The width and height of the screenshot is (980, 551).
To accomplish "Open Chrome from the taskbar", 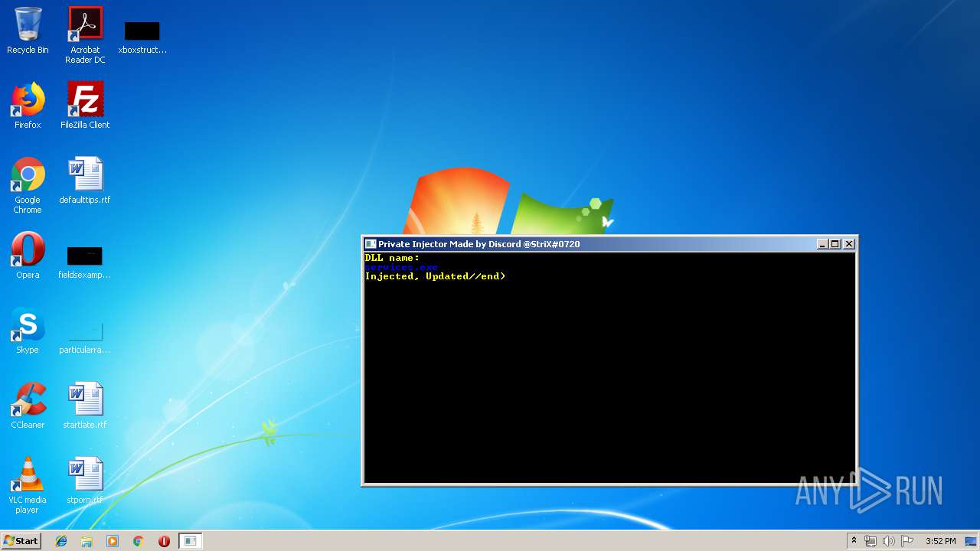I will 139,541.
